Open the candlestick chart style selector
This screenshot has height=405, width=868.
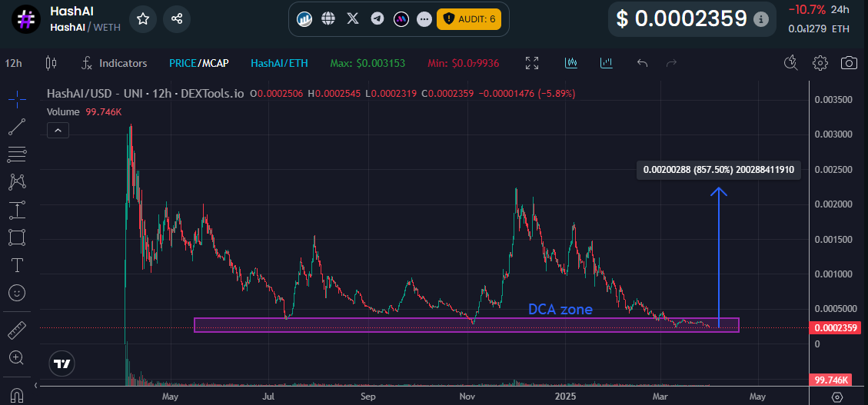51,63
